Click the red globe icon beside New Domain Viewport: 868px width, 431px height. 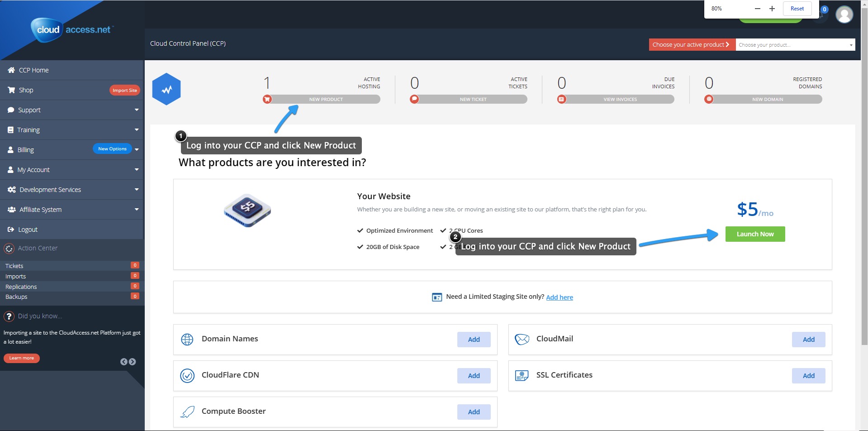[x=709, y=99]
